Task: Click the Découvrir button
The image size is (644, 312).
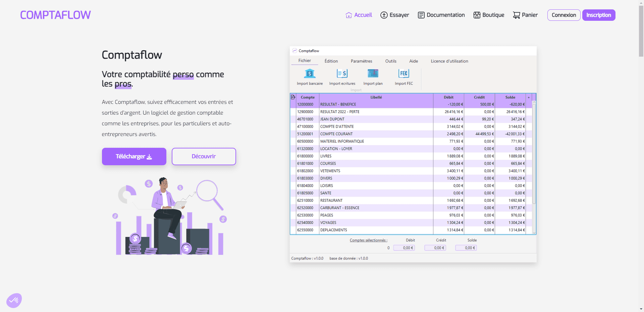Action: pyautogui.click(x=204, y=157)
